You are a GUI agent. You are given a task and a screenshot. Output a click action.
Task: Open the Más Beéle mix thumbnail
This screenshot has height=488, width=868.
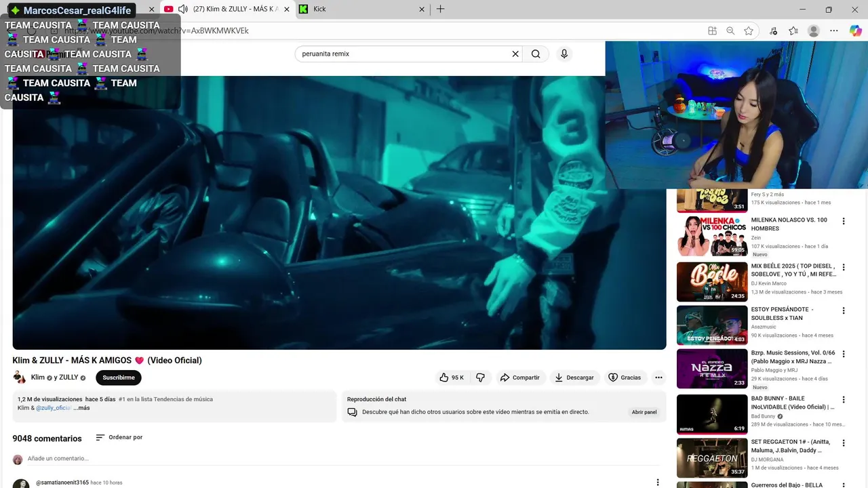[x=712, y=281]
